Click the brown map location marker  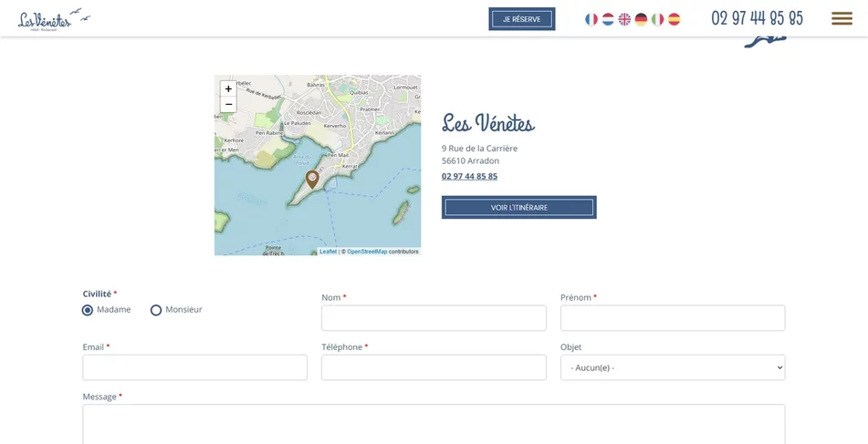pos(312,179)
